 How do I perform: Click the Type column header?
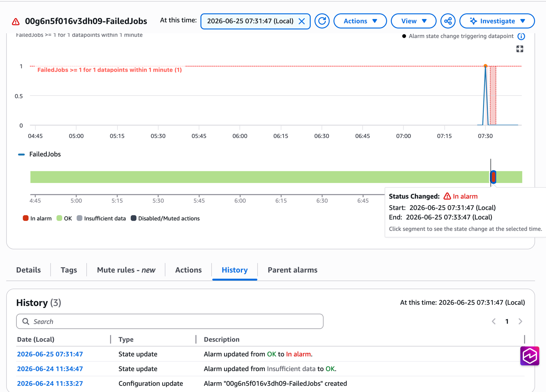[x=126, y=339]
